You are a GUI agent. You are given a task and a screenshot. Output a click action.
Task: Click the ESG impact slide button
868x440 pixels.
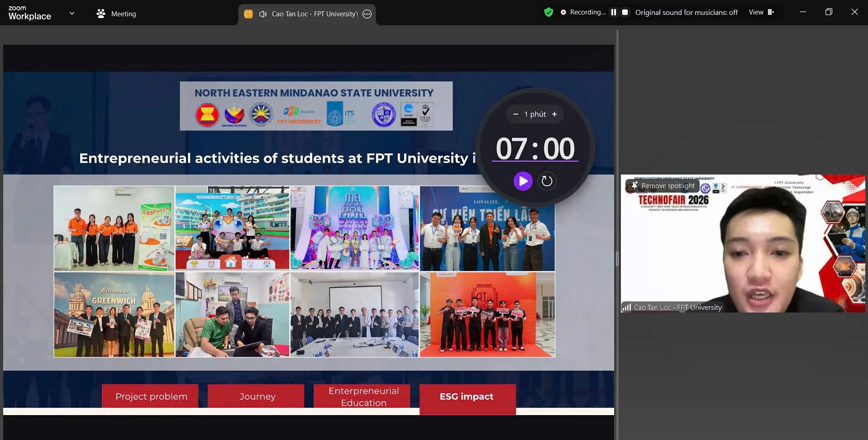coord(467,399)
